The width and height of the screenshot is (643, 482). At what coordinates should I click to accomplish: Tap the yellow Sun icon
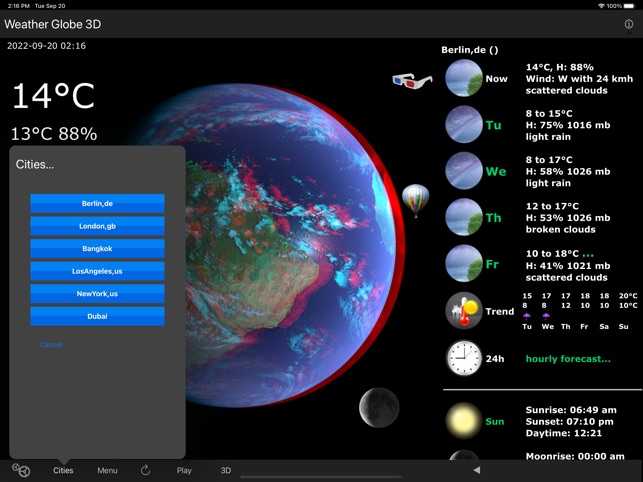coord(464,421)
